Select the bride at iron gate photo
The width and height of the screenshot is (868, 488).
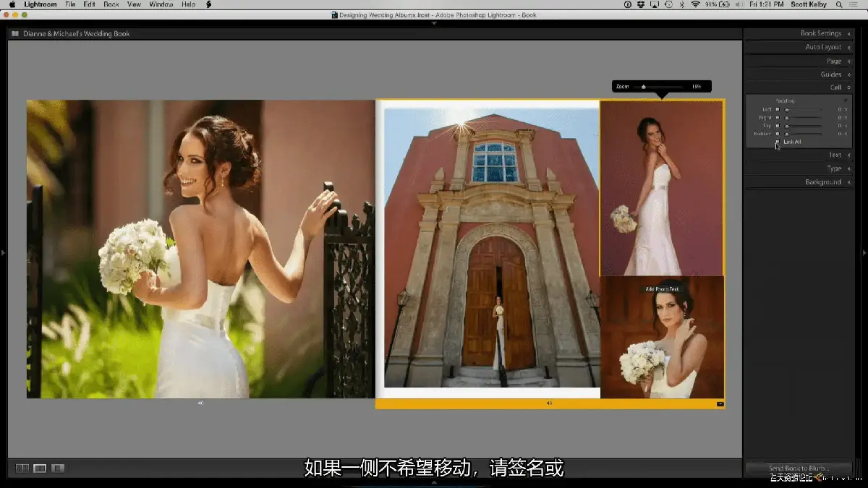(x=200, y=249)
